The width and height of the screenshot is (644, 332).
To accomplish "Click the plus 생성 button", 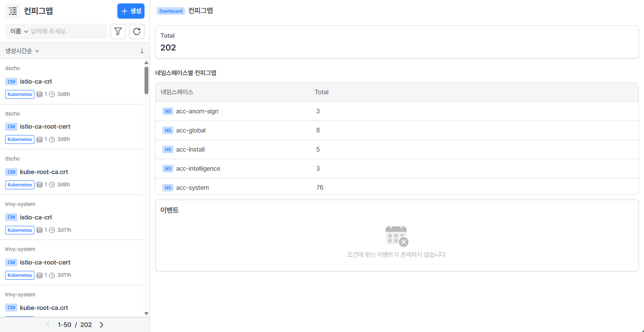I will pos(131,11).
